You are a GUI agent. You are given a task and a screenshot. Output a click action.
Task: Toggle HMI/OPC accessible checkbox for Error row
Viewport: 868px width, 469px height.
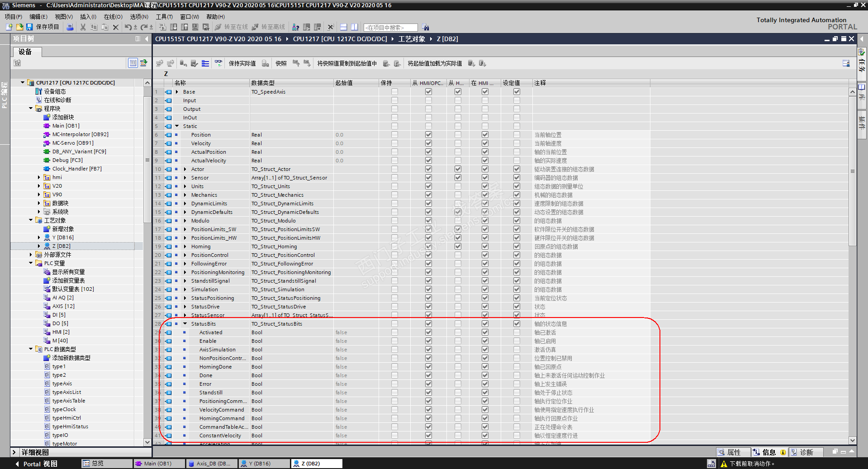428,384
